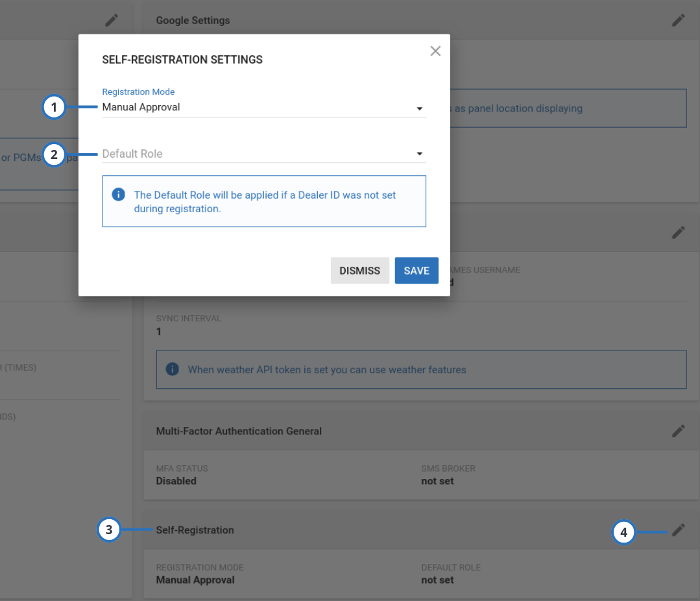Select the Manual Approval value shown in Registration Mode
The image size is (700, 601).
point(141,107)
